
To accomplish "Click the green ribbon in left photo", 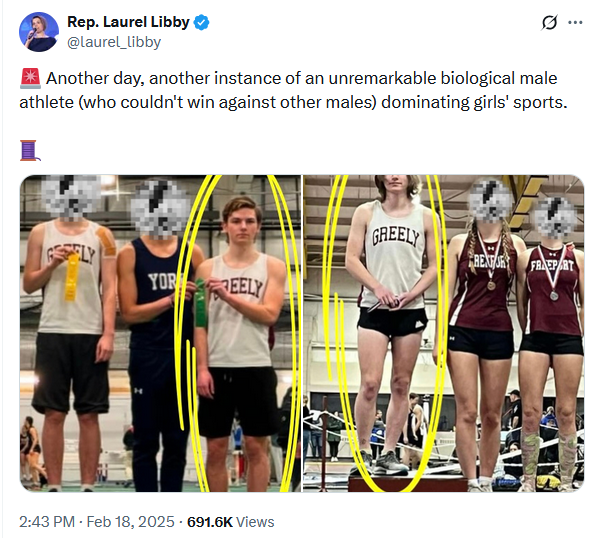I will [201, 302].
